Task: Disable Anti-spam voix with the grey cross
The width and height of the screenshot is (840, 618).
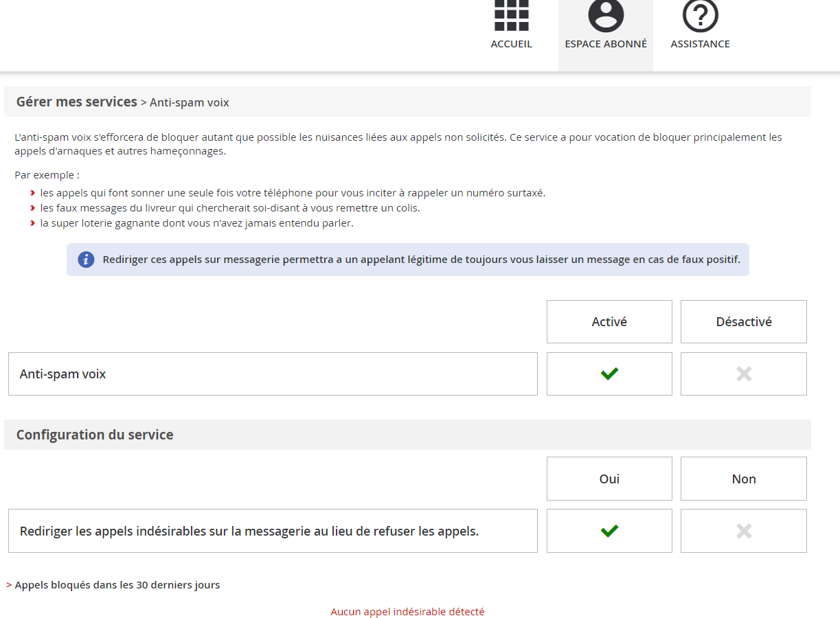Action: click(744, 374)
